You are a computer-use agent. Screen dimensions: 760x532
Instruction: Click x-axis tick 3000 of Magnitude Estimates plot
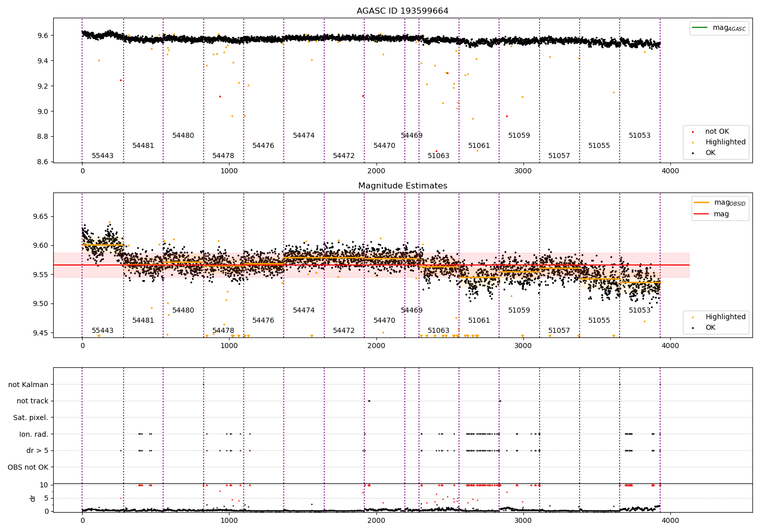point(523,346)
